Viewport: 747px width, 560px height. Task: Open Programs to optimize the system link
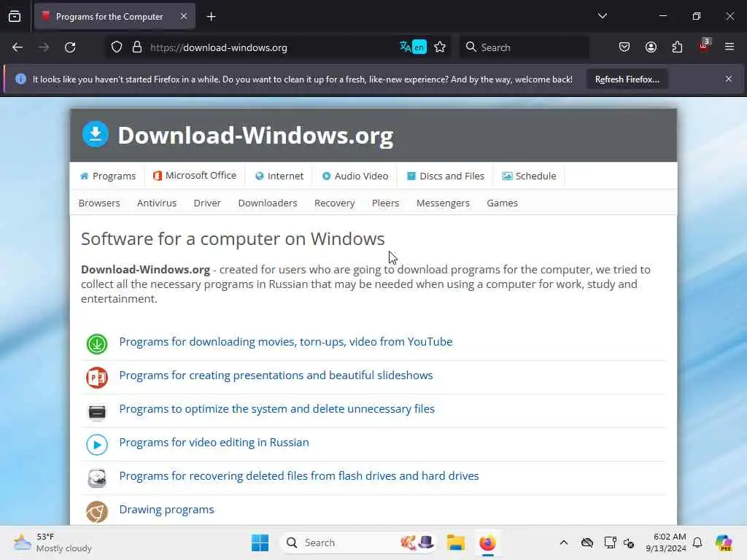tap(276, 409)
